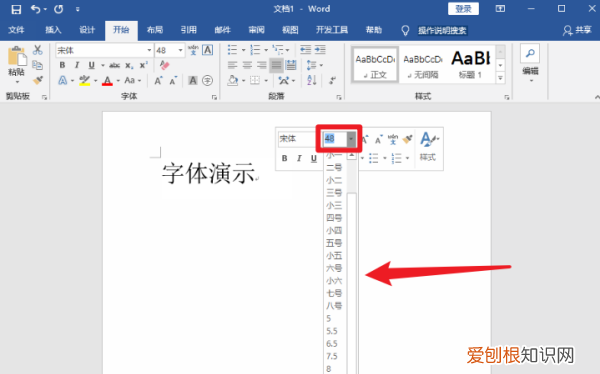This screenshot has height=374, width=600.
Task: Align text left in ribbon
Action: pyautogui.click(x=232, y=65)
